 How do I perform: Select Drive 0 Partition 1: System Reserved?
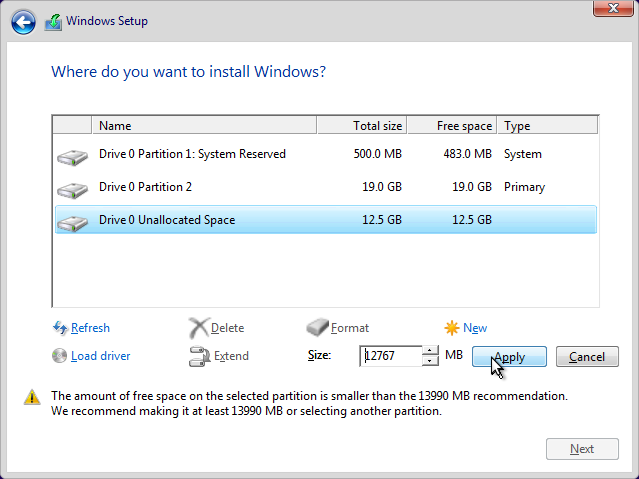click(326, 154)
